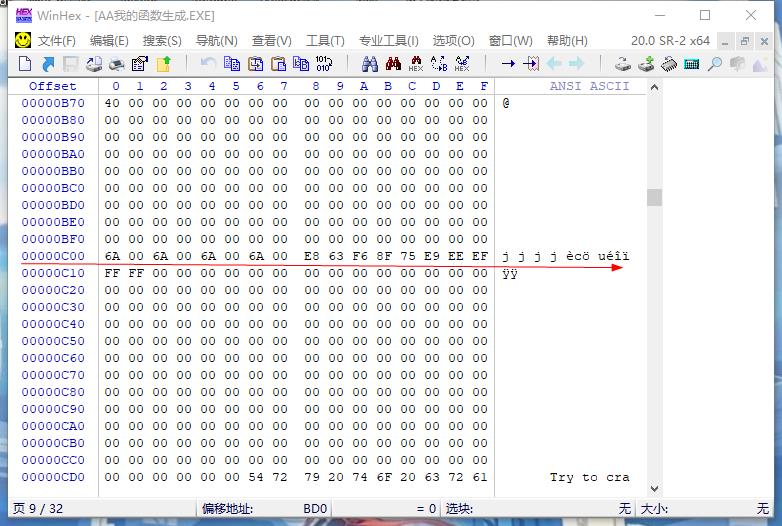
Task: Click the yellow smiley icon in menu bar
Action: tap(23, 40)
